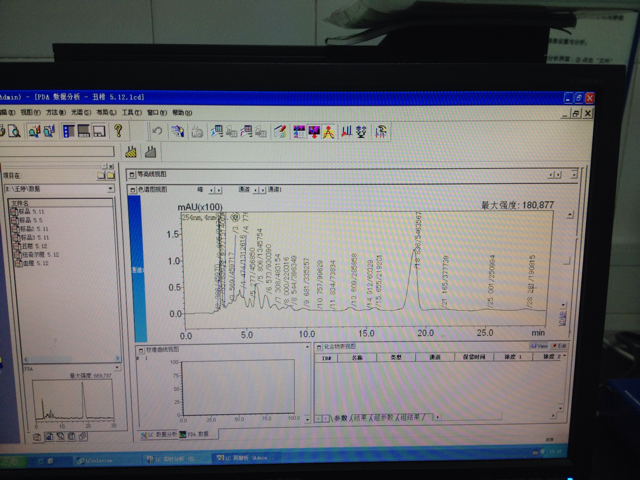This screenshot has height=480, width=640.
Task: Click the contour plot with red down arrow icon
Action: 314,131
